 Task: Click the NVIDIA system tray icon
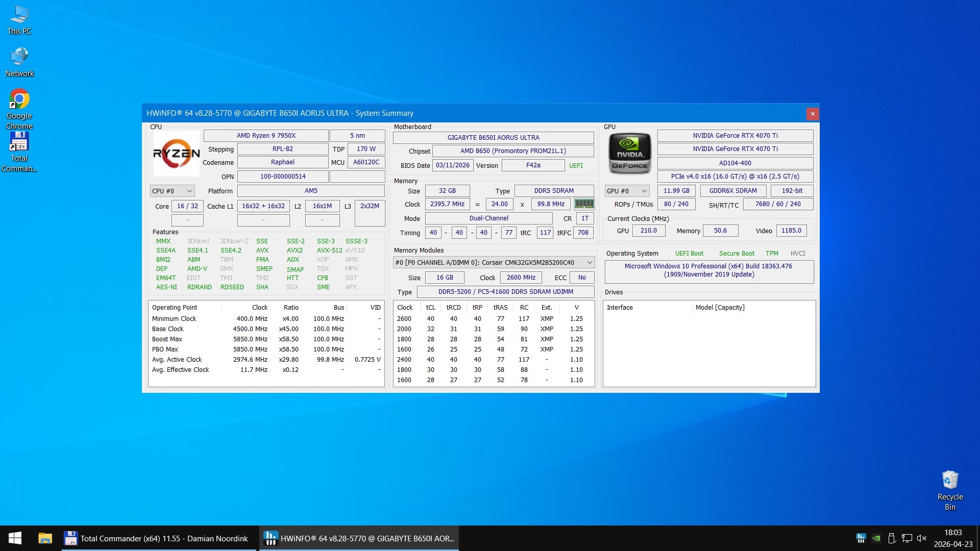[x=876, y=538]
